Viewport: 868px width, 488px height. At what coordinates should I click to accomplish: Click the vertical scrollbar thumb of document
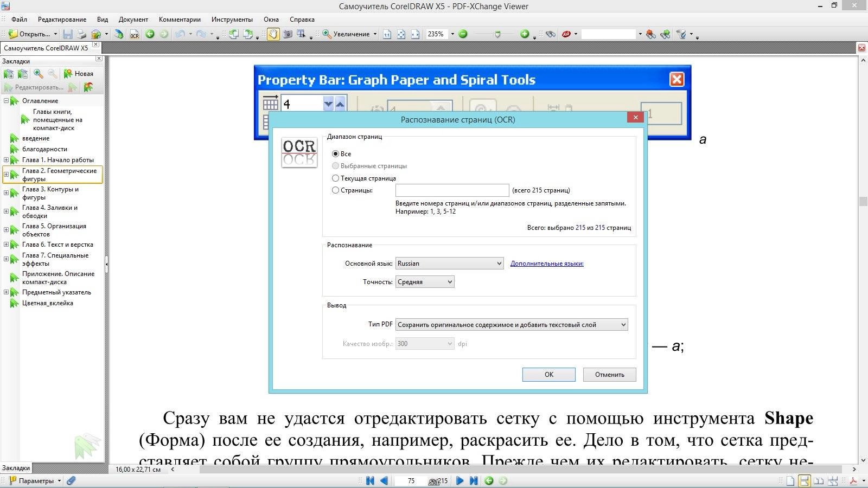pyautogui.click(x=863, y=201)
